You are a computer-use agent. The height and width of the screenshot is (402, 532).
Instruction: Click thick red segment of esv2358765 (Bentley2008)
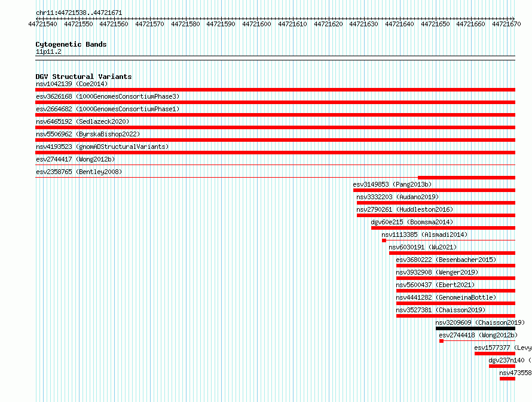[x=466, y=178]
